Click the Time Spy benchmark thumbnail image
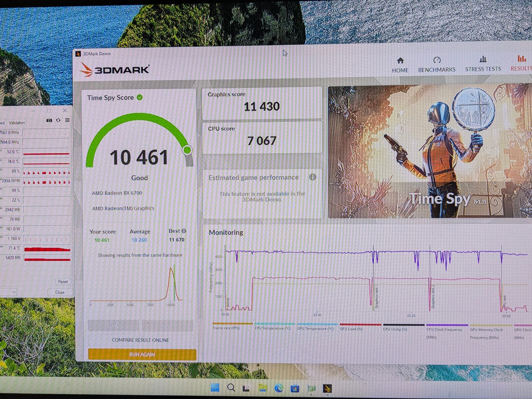Screen dimensions: 532x399 (430, 151)
